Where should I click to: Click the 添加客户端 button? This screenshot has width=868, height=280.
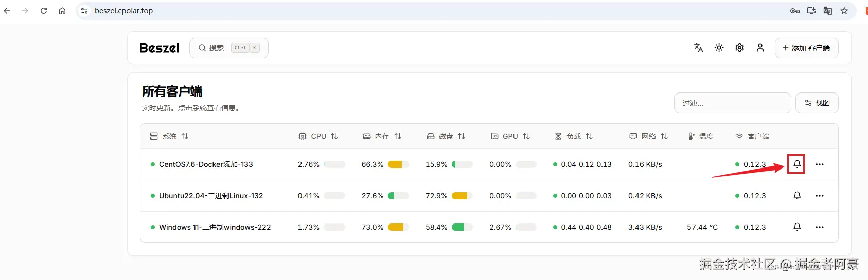pyautogui.click(x=806, y=48)
